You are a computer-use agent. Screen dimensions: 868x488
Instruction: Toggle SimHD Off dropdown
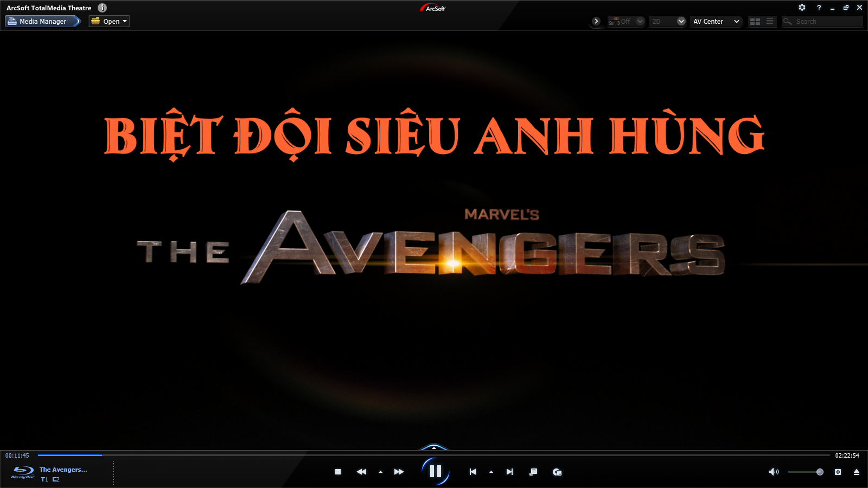(626, 21)
